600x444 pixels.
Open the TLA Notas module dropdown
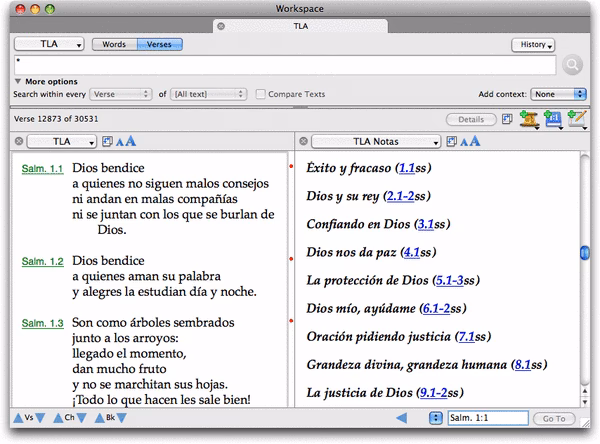point(375,142)
